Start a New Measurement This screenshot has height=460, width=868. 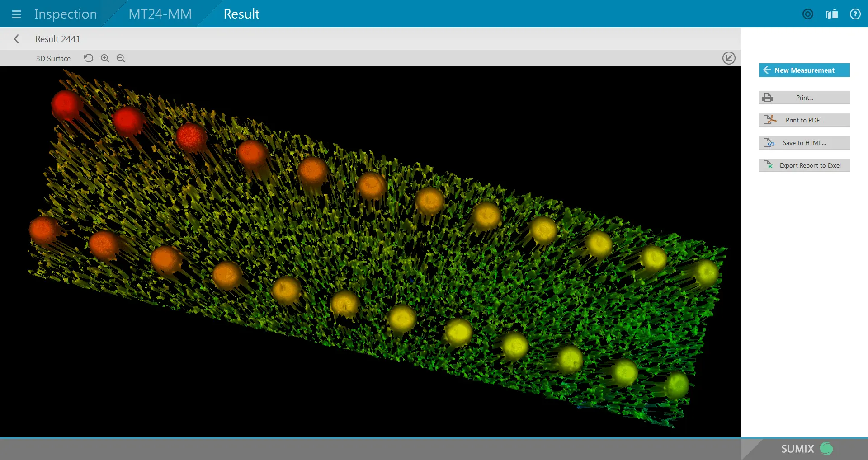pos(804,70)
